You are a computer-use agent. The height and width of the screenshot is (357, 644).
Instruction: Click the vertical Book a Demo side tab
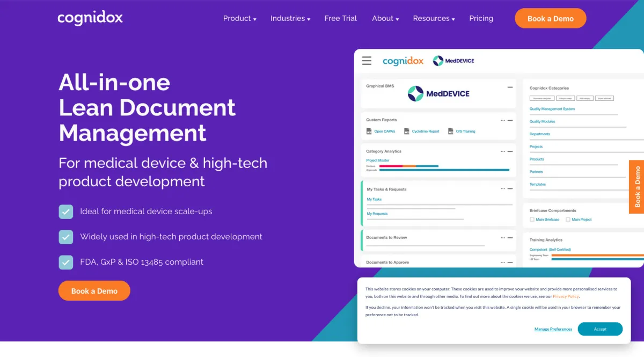pos(636,187)
